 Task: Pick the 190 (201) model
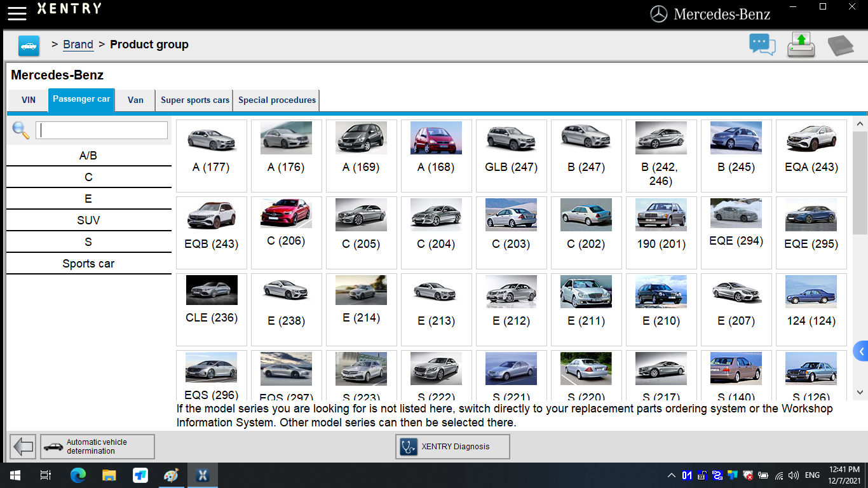(x=661, y=233)
